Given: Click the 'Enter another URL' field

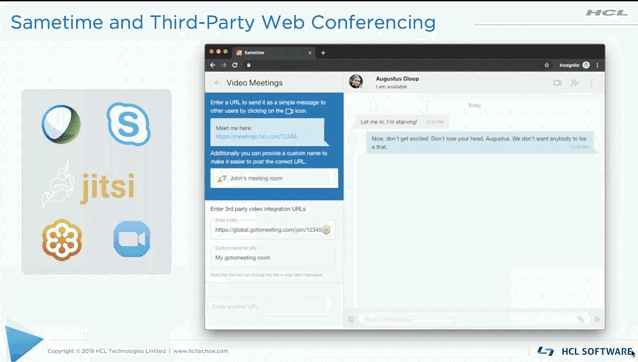Looking at the screenshot, I should coord(270,307).
